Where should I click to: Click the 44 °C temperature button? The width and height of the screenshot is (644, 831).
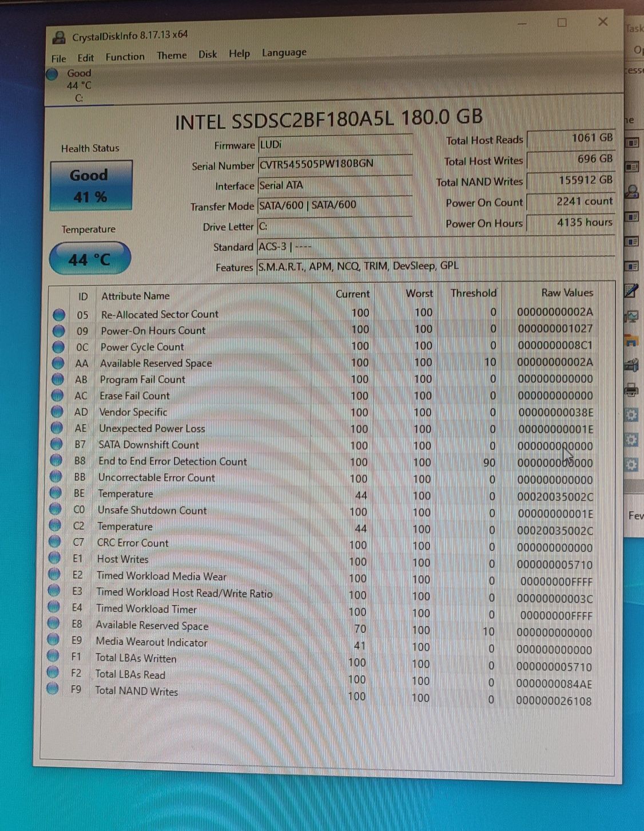[x=90, y=259]
